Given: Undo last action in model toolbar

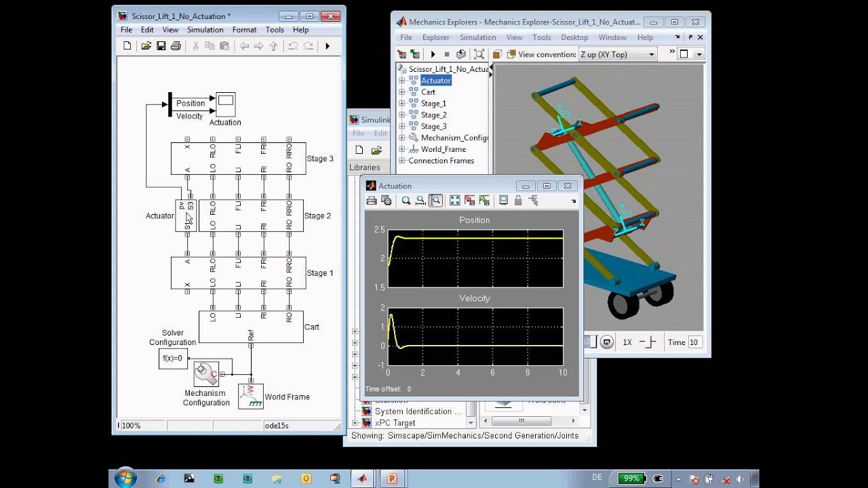Looking at the screenshot, I should (x=293, y=46).
